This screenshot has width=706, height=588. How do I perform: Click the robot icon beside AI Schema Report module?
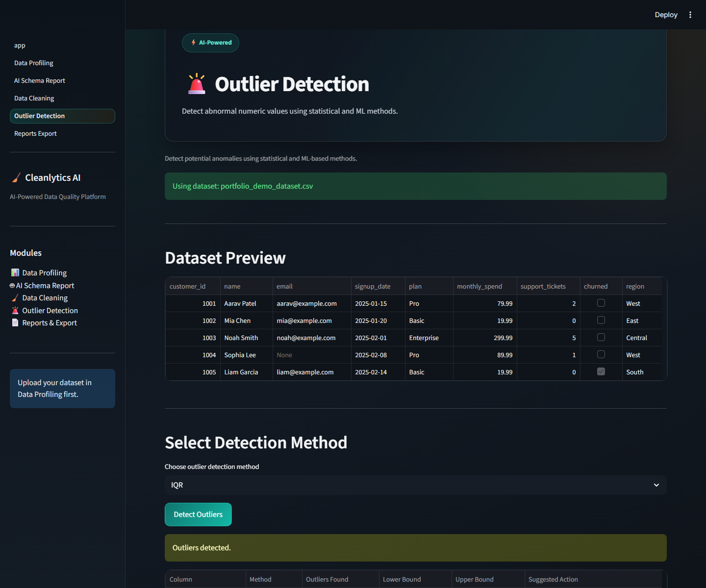pyautogui.click(x=12, y=286)
